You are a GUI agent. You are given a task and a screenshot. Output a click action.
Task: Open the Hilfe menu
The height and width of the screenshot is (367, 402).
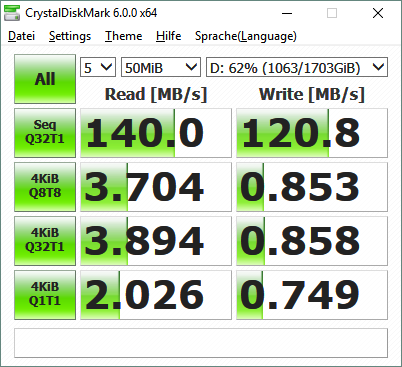pos(168,36)
